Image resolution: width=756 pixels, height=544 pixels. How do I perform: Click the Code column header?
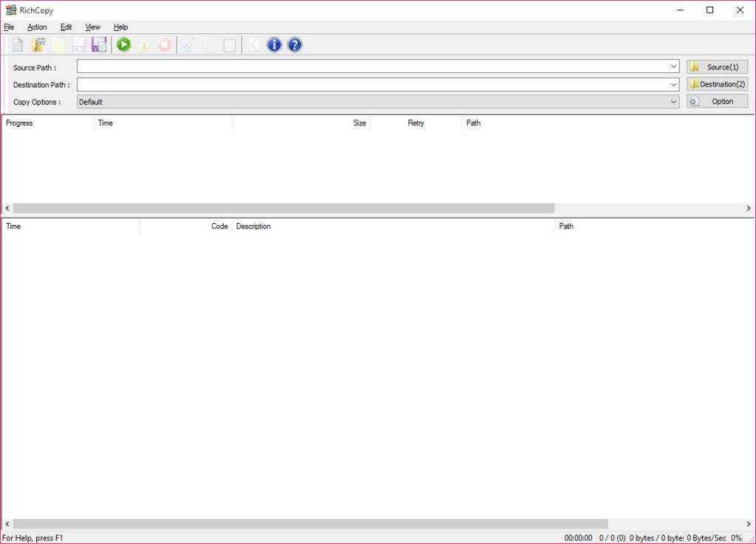click(186, 227)
